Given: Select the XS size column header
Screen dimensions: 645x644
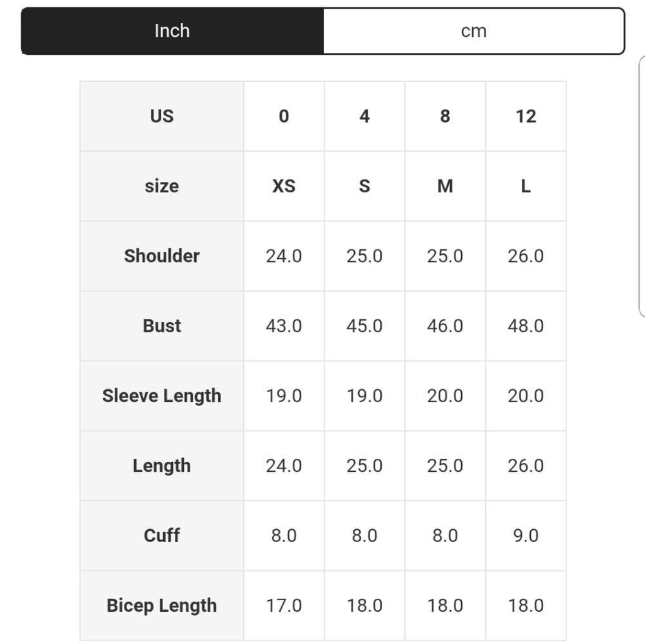Looking at the screenshot, I should (284, 186).
